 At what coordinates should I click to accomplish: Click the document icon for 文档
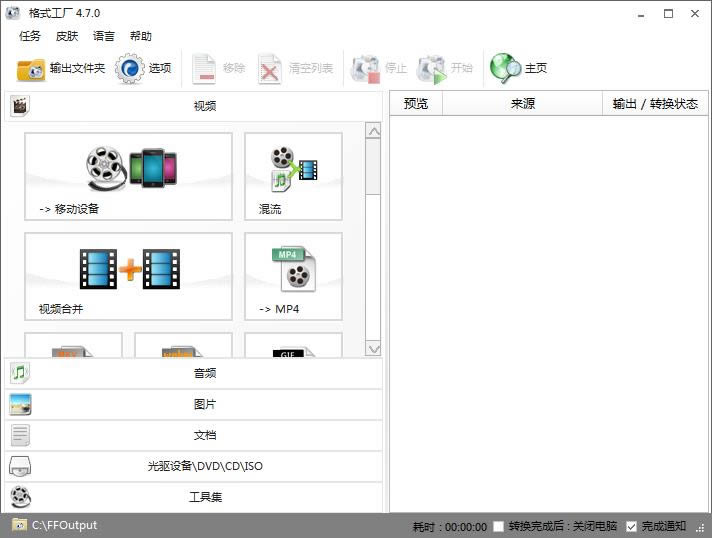20,435
